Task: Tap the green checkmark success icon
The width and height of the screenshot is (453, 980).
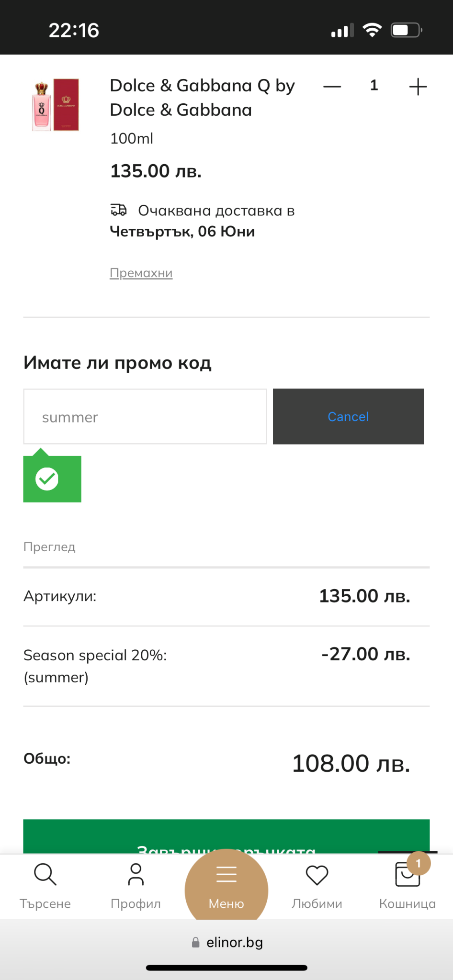Action: [47, 479]
